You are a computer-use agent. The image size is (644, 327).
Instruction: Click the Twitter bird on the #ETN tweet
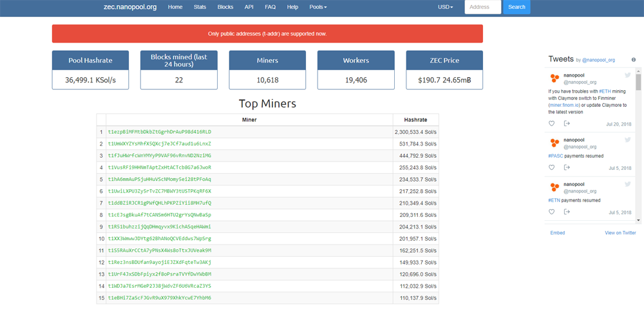coord(627,184)
